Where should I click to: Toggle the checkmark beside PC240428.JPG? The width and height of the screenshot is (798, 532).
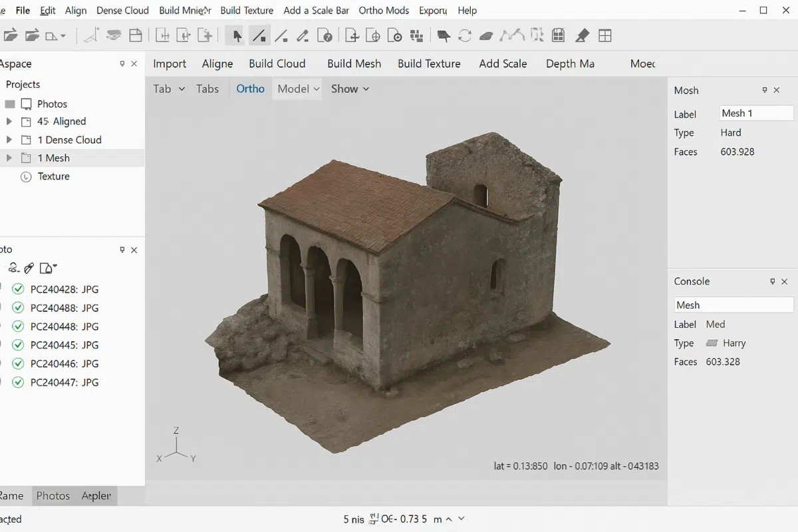[x=17, y=289]
